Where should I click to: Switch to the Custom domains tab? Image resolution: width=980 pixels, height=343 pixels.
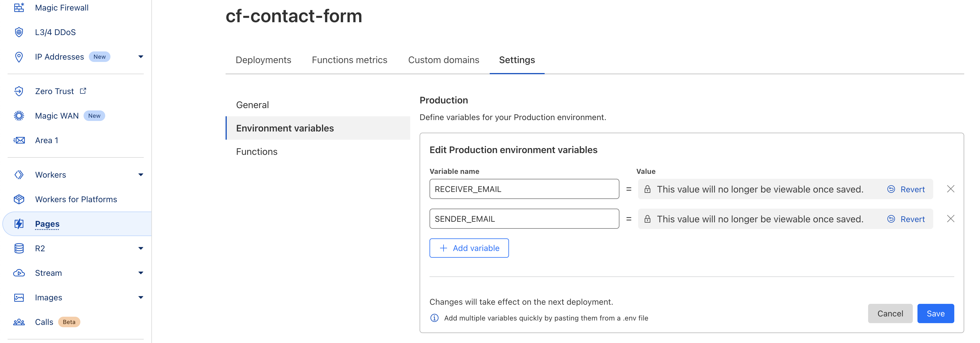coord(444,60)
